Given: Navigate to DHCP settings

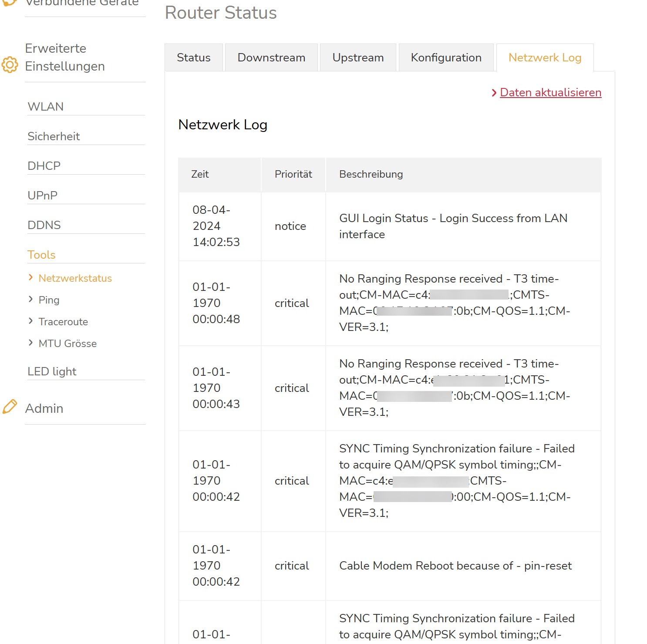Looking at the screenshot, I should click(44, 166).
